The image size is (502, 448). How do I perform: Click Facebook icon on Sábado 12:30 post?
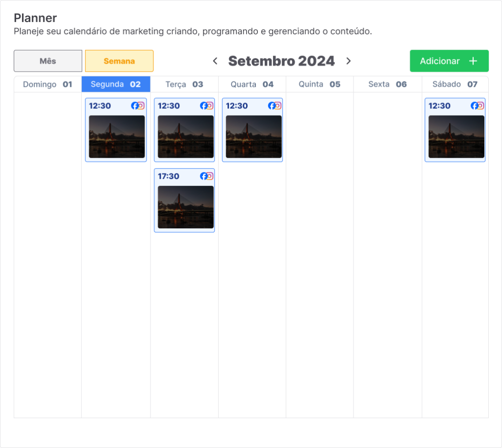click(474, 105)
